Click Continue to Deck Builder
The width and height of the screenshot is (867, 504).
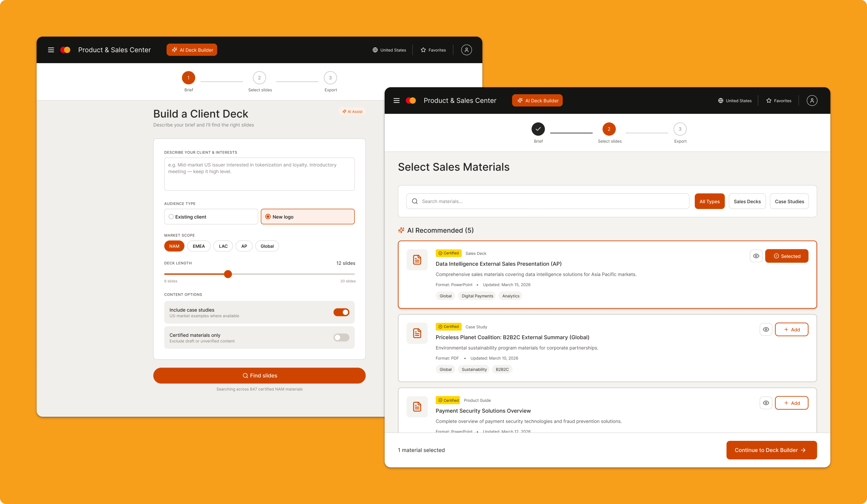coord(771,450)
